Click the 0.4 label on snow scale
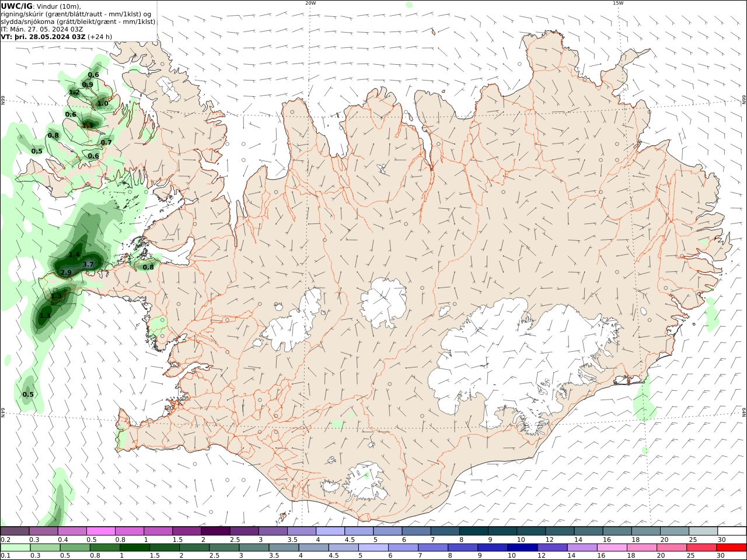 tap(63, 540)
